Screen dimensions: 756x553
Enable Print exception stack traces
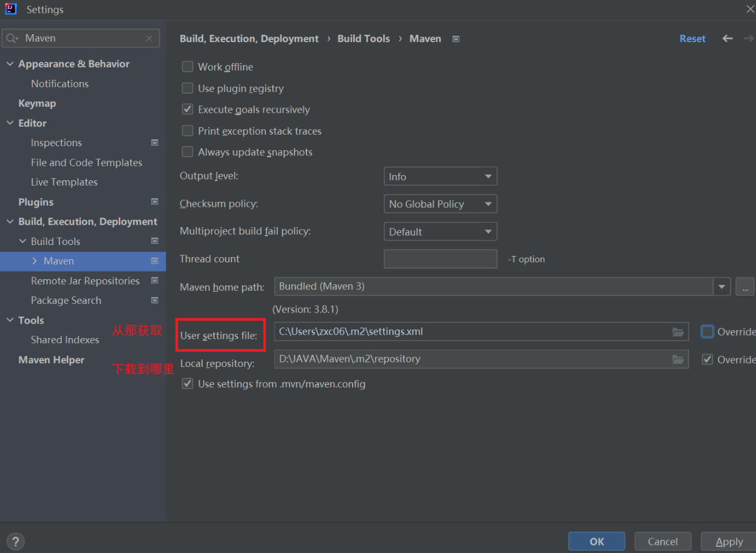coord(187,131)
